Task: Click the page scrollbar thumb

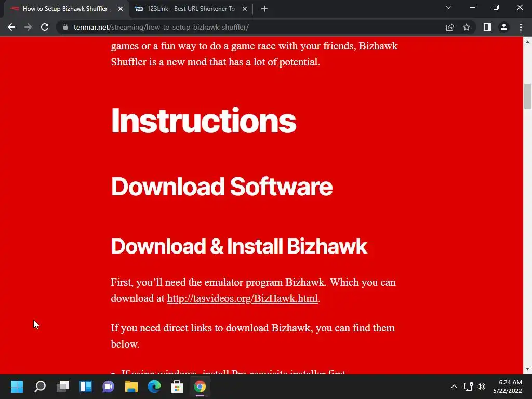Action: (527, 97)
